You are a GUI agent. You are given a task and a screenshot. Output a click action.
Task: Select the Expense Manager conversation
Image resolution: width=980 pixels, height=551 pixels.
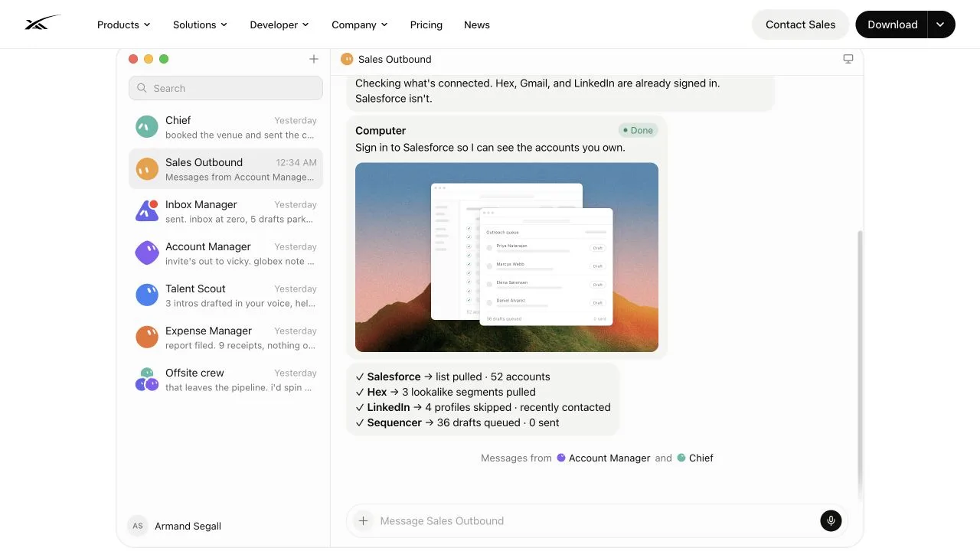226,337
